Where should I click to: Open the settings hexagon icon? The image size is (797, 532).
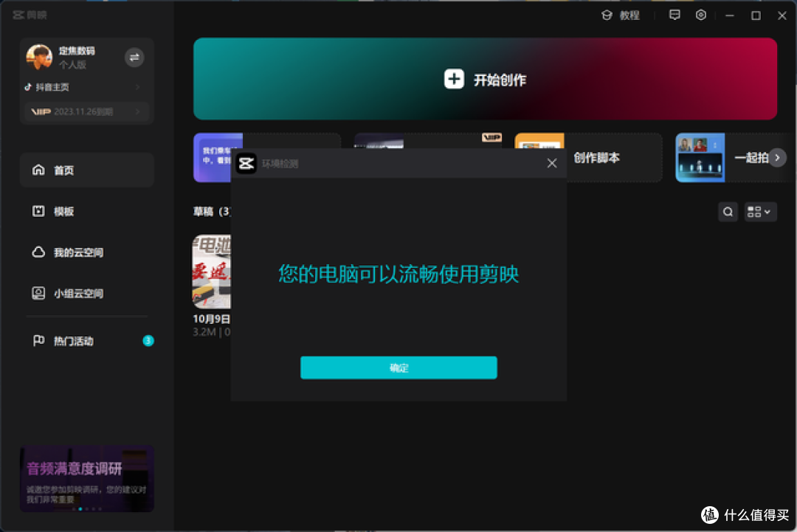click(701, 15)
